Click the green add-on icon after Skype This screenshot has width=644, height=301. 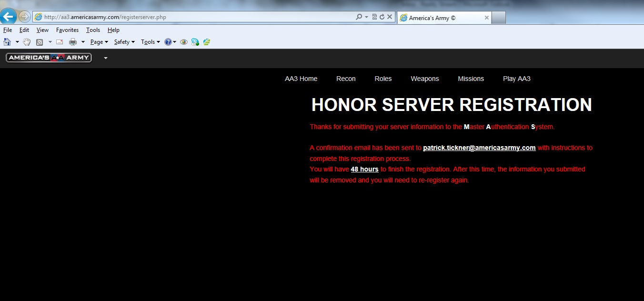click(207, 42)
